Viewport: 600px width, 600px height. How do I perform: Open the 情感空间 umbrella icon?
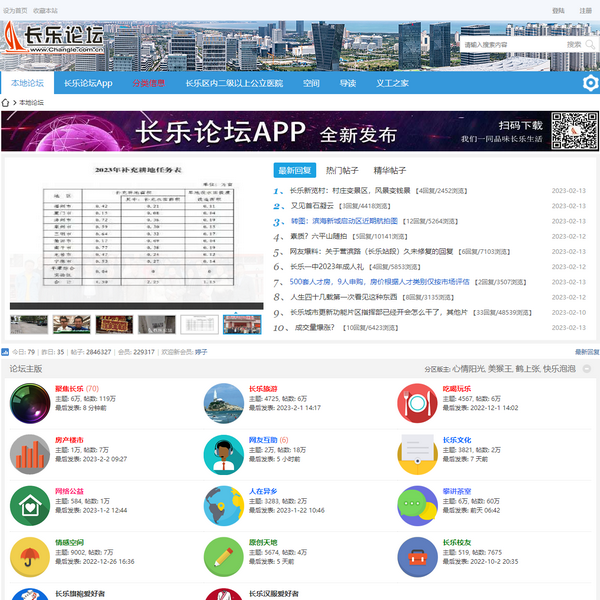[x=30, y=556]
